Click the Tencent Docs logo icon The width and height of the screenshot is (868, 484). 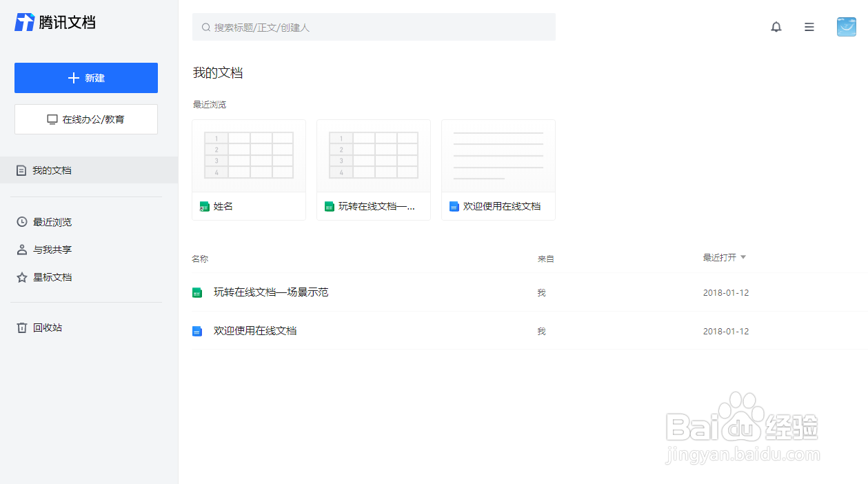tap(25, 22)
